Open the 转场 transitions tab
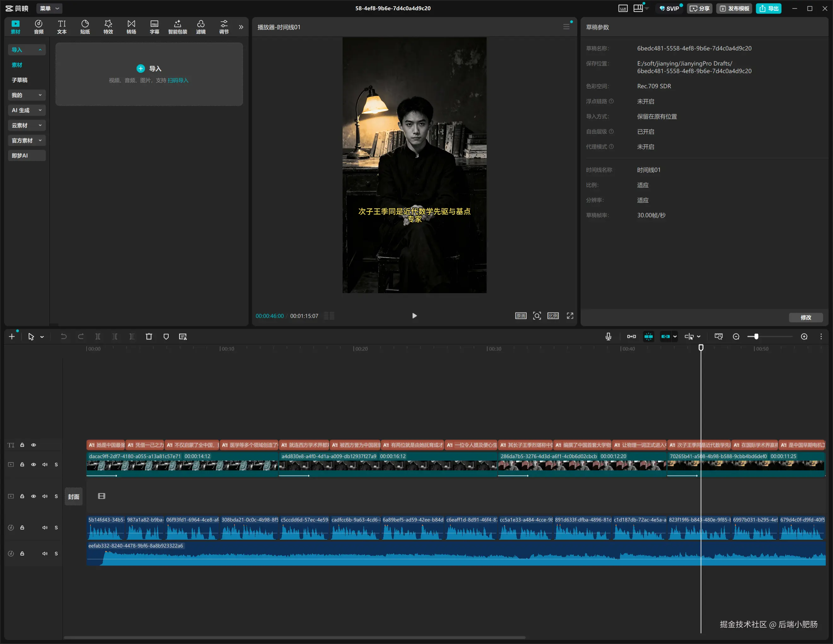The height and width of the screenshot is (644, 833). point(131,27)
